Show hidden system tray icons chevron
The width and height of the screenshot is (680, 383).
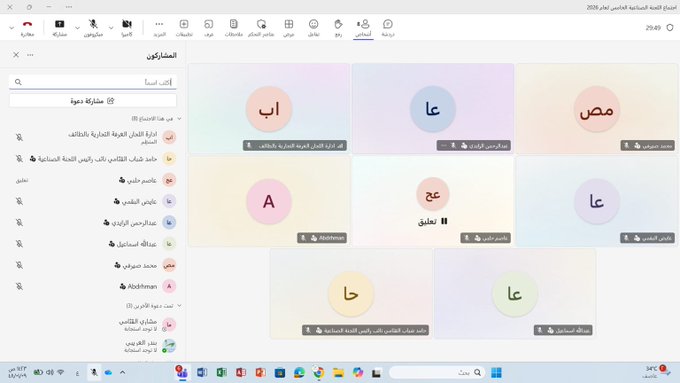click(x=123, y=372)
